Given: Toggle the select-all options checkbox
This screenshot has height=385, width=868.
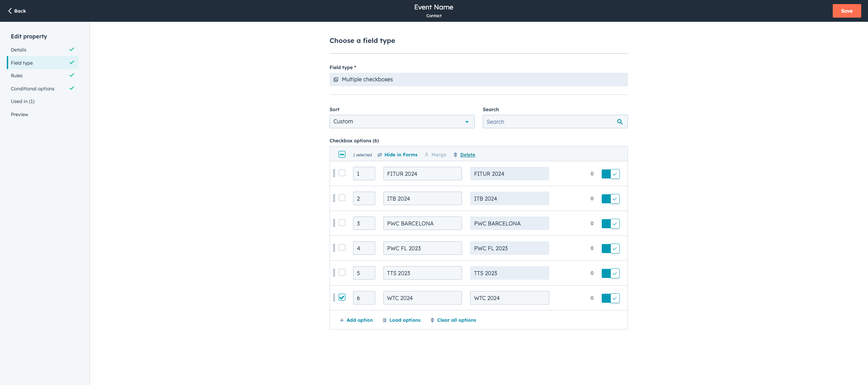Looking at the screenshot, I should 342,155.
